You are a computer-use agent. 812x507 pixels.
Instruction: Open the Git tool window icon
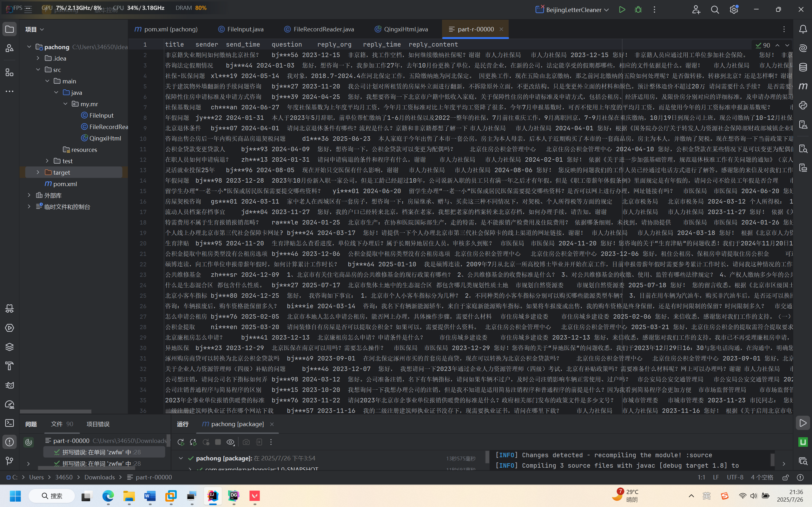[10, 461]
